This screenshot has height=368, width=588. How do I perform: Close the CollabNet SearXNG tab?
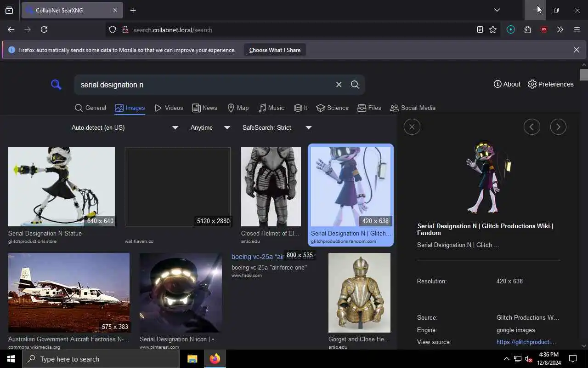click(115, 10)
